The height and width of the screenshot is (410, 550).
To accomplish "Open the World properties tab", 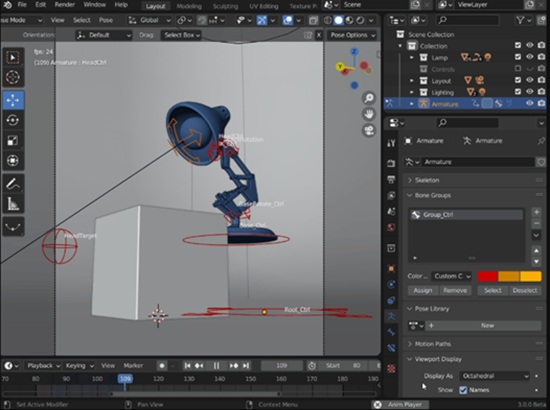I will pyautogui.click(x=391, y=228).
